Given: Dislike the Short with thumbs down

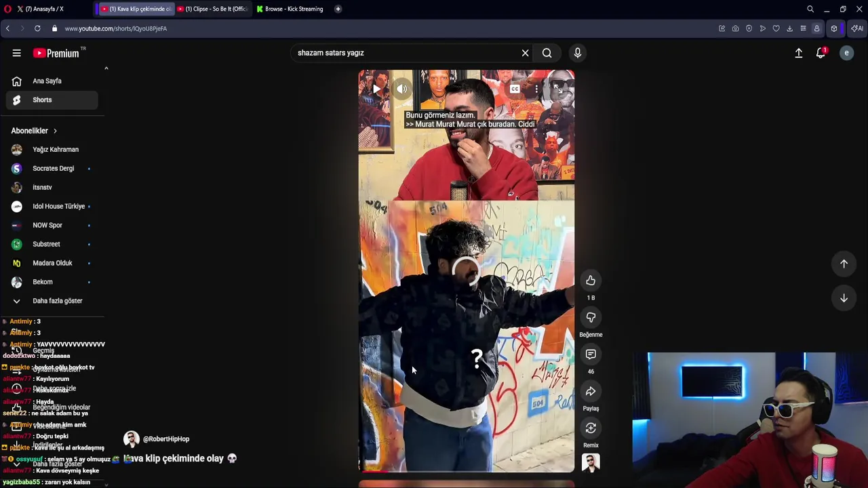Looking at the screenshot, I should pyautogui.click(x=591, y=317).
